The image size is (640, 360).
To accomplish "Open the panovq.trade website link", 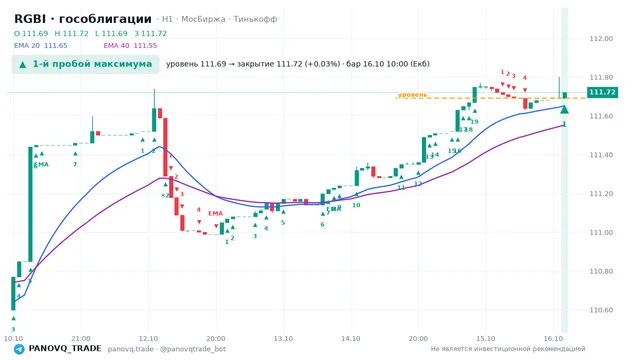I will [x=131, y=349].
